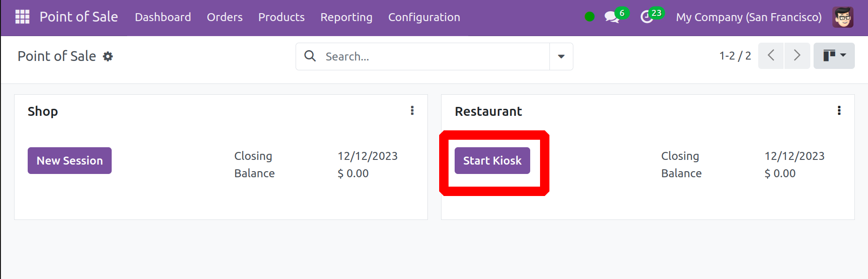
Task: Click the New Session button
Action: [x=69, y=161]
